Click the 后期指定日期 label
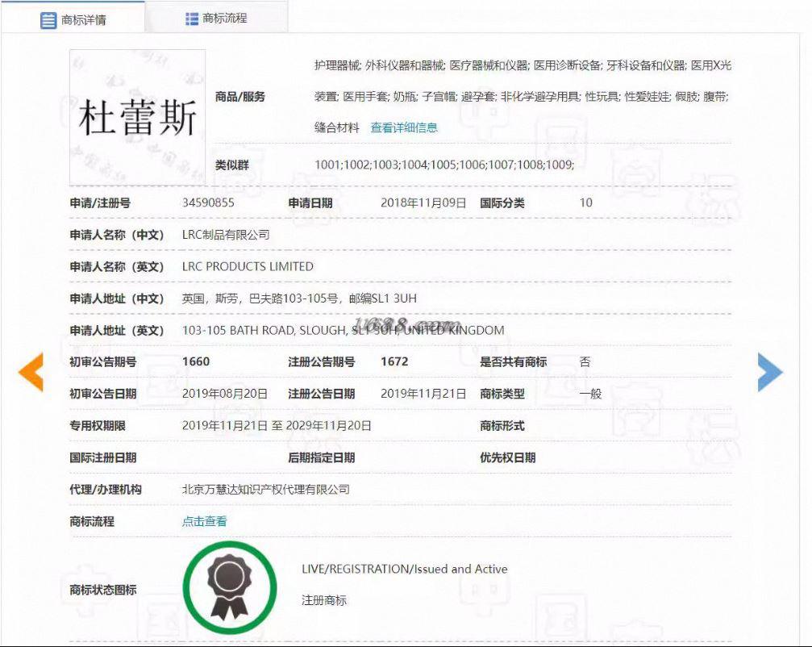Screen dimensions: 812x647 click(321, 458)
